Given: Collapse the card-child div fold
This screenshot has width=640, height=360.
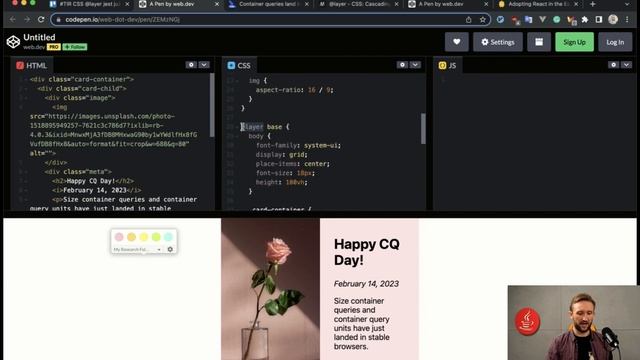Looking at the screenshot, I should (x=26, y=89).
